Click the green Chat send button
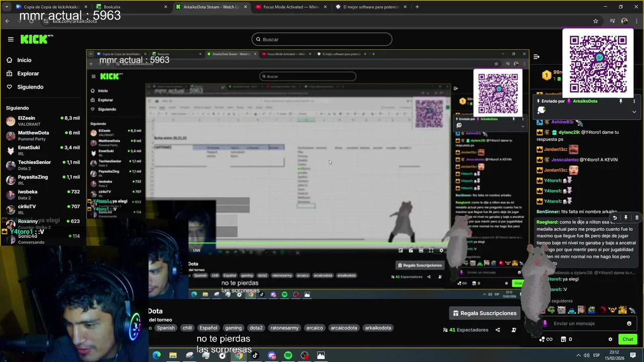 click(x=628, y=339)
